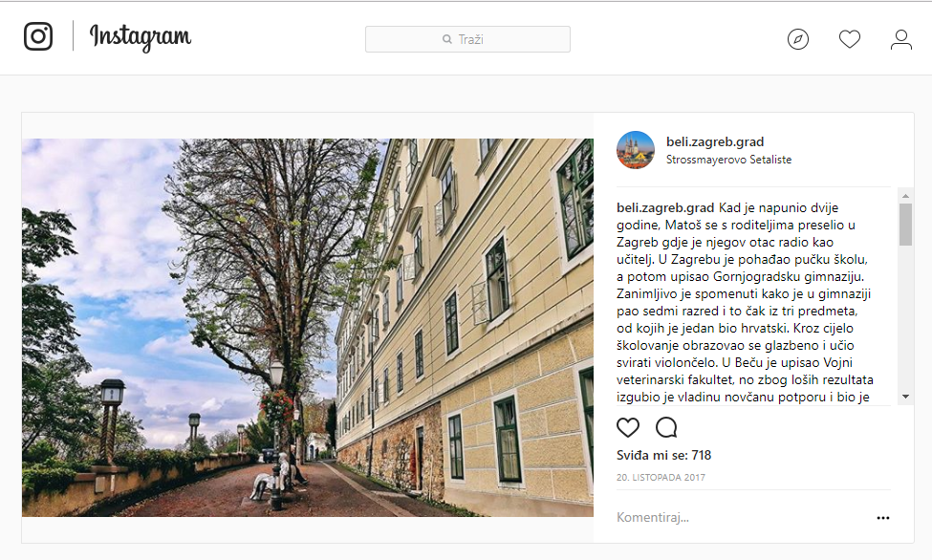Screen dimensions: 932x560
Task: Open the beli.zagreb.grad username next to the avatar
Action: pos(714,141)
